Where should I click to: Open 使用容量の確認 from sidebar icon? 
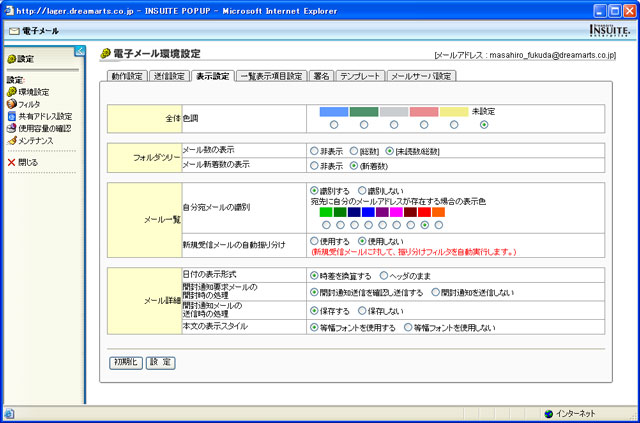click(x=12, y=128)
